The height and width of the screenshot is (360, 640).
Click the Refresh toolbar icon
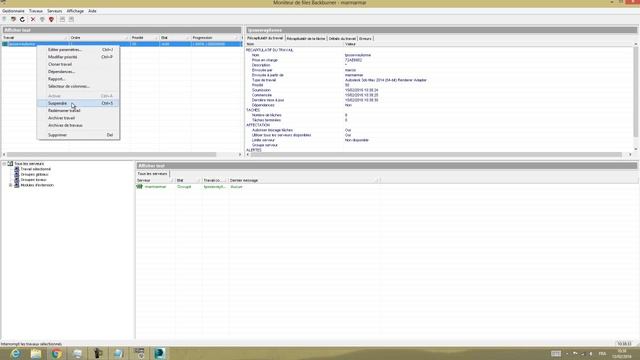tap(22, 19)
